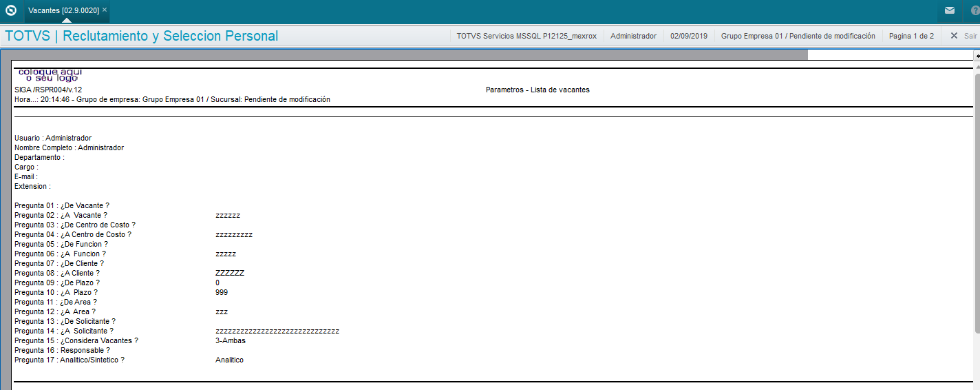Image resolution: width=980 pixels, height=390 pixels.
Task: Select Pregunta 06 : ¿A Funcion ? label
Action: click(x=60, y=254)
